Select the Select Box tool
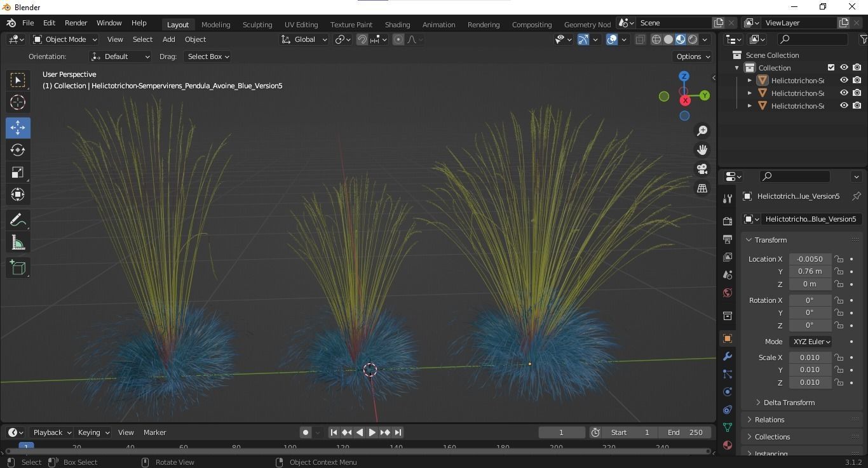 coord(18,80)
